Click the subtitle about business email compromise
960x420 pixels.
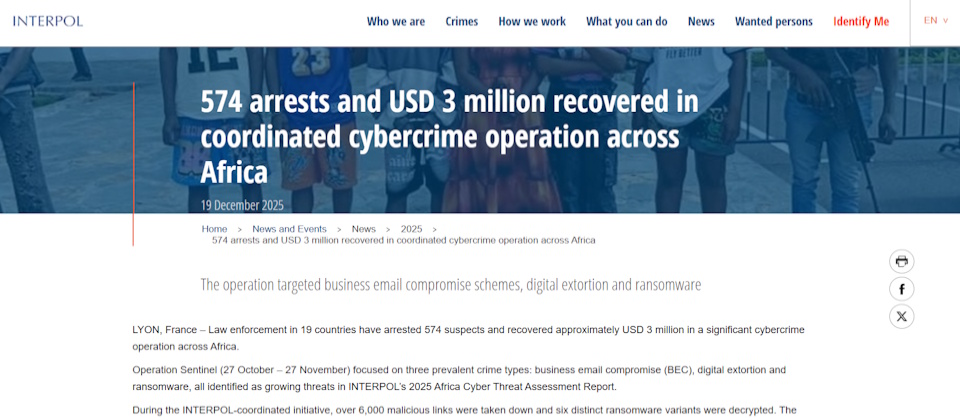(x=450, y=285)
